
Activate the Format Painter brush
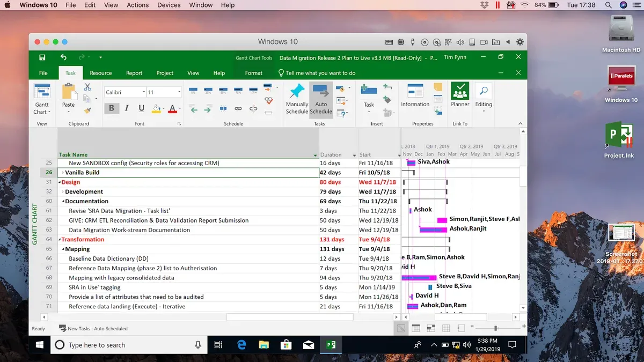[x=87, y=110]
